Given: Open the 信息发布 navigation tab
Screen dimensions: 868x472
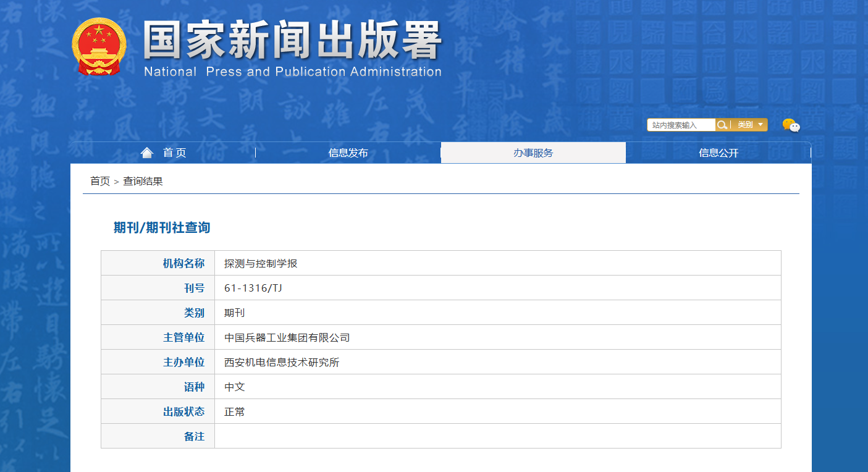Looking at the screenshot, I should (348, 153).
